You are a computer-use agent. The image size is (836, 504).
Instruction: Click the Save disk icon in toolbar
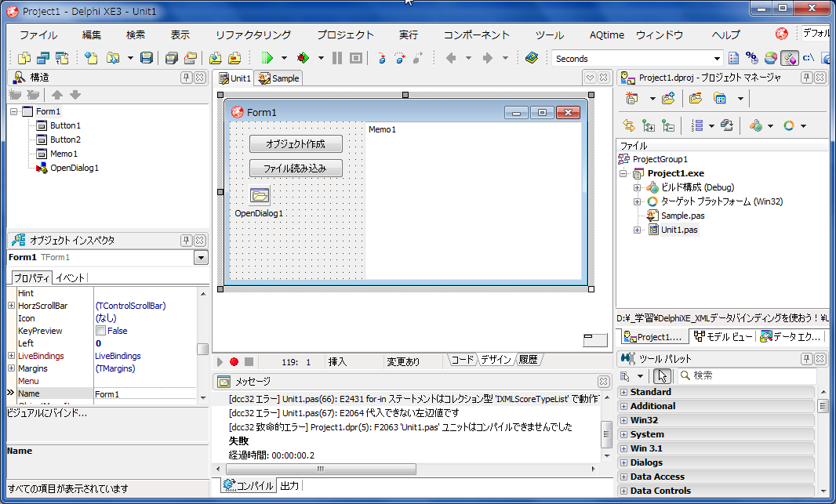tap(146, 57)
